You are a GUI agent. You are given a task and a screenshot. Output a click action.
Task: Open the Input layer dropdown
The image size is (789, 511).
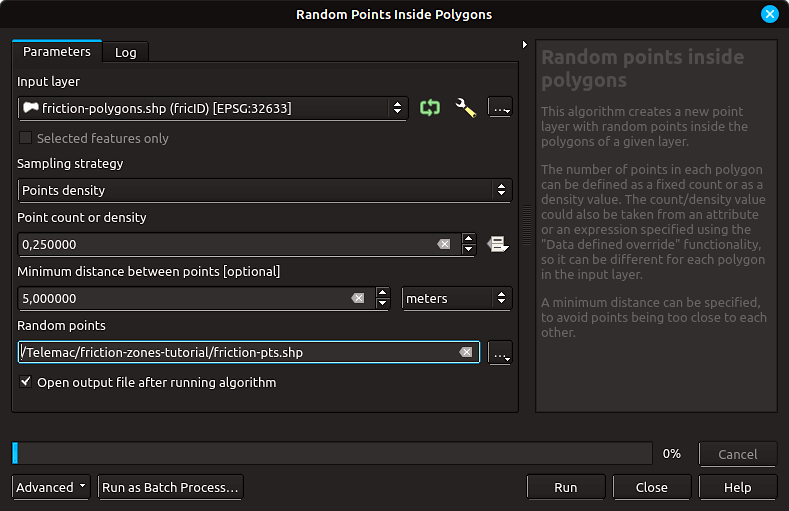point(212,108)
